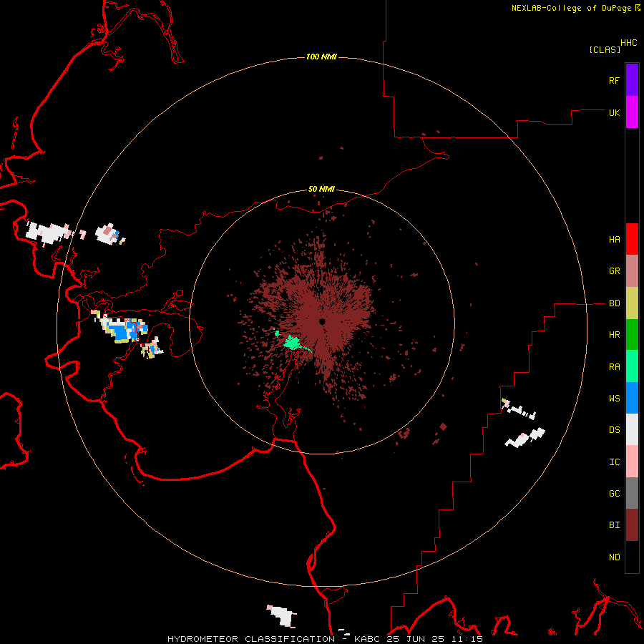The width and height of the screenshot is (644, 644).
Task: Click the GR legend label
Action: 614,271
